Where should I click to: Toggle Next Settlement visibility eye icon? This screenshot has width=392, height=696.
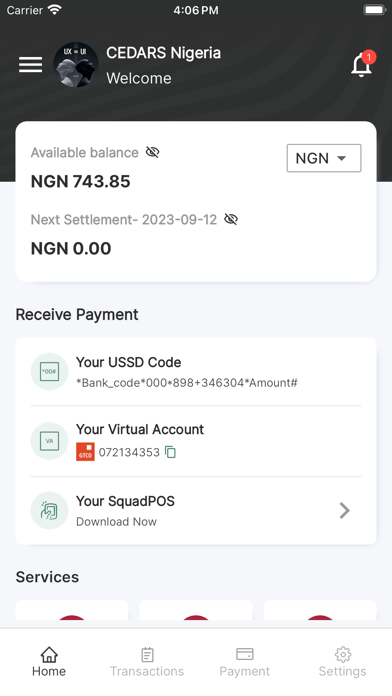pyautogui.click(x=231, y=219)
